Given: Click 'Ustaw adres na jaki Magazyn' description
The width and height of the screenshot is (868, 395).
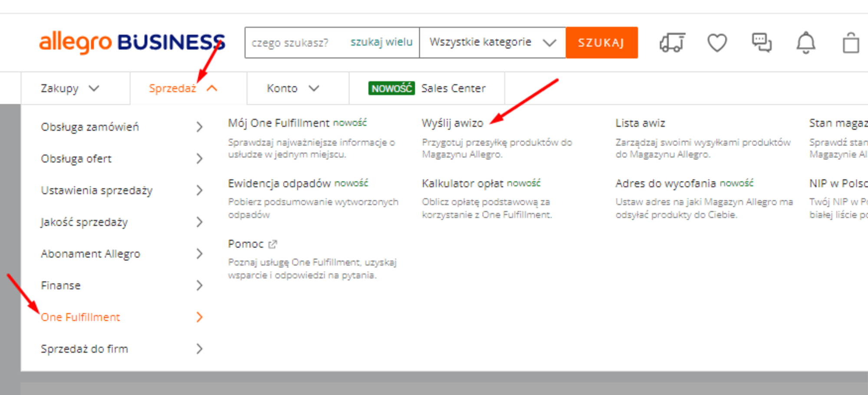Looking at the screenshot, I should point(704,208).
